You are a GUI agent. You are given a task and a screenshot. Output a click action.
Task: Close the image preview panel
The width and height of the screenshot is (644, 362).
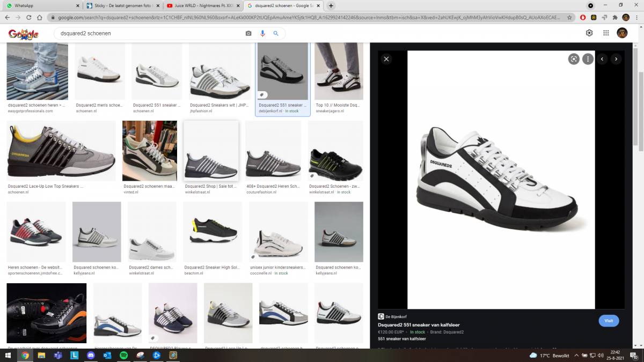(386, 59)
